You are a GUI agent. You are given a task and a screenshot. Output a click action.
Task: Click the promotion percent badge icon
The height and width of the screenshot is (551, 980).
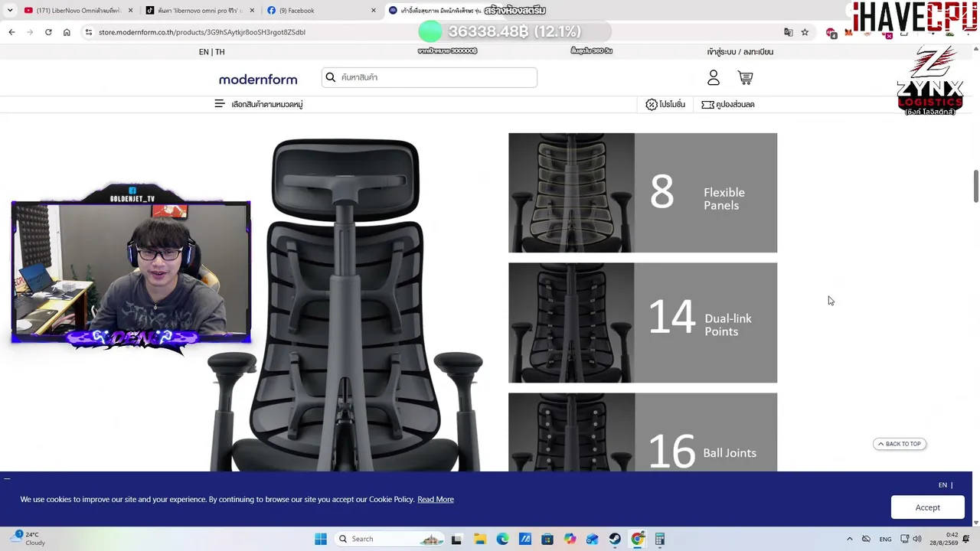(652, 104)
